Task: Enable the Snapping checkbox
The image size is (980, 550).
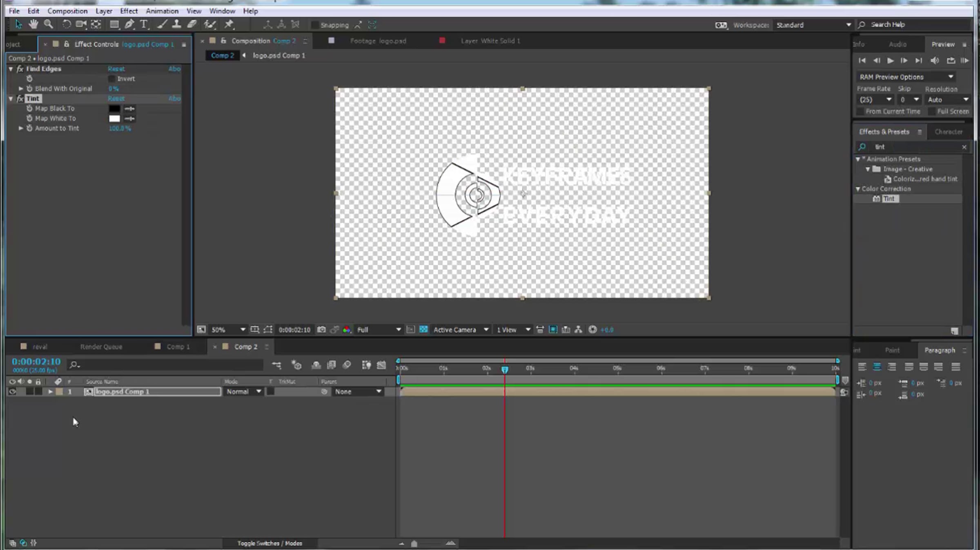Action: pos(315,25)
